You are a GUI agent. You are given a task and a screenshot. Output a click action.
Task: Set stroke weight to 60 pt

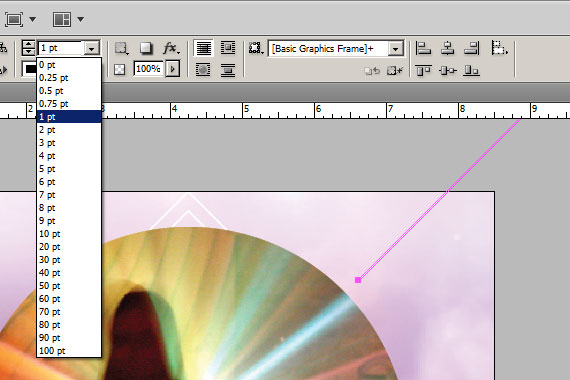pyautogui.click(x=69, y=299)
